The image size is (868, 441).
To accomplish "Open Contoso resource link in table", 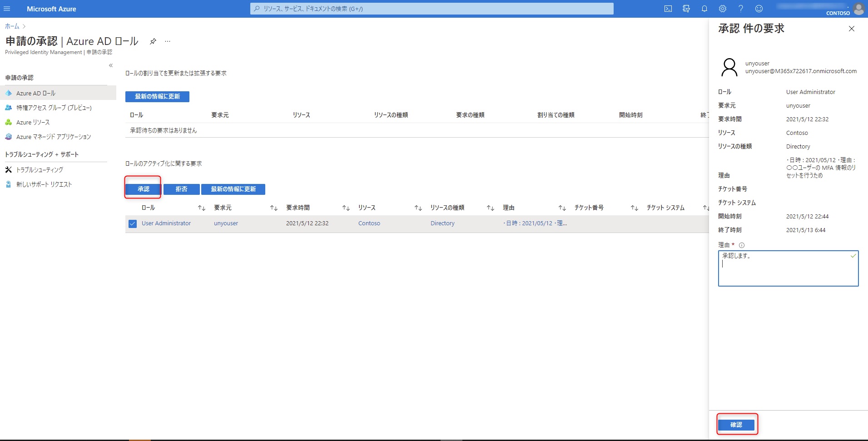I will pos(369,223).
